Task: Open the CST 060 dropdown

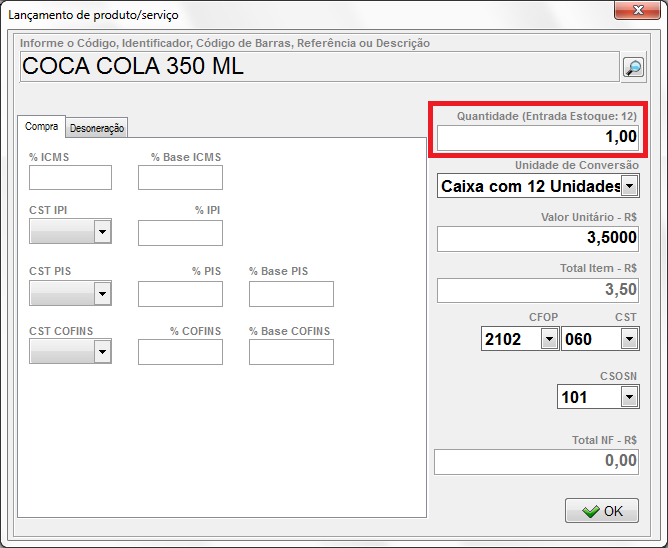Action: coord(628,339)
